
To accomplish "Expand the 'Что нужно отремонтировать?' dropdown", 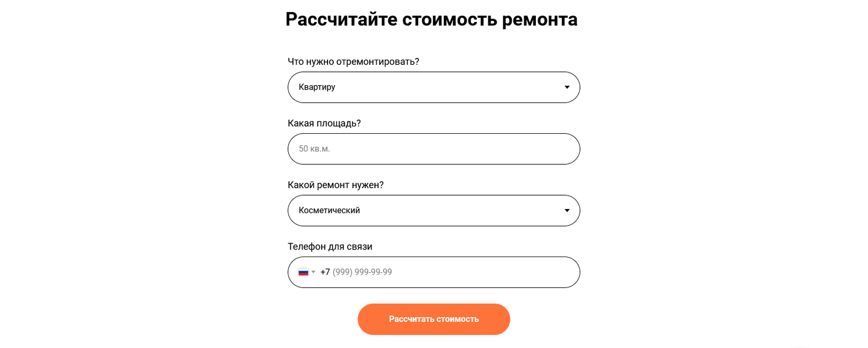I will [x=433, y=87].
